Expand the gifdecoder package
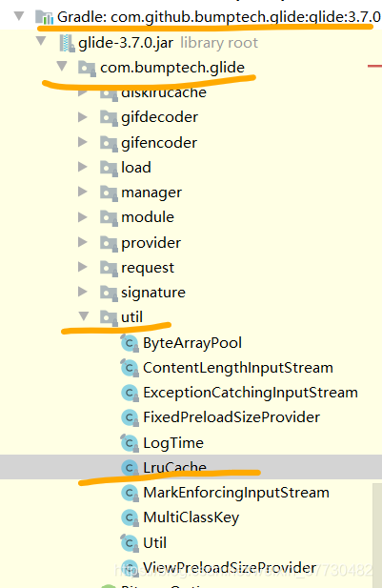This screenshot has height=588, width=382. 83,117
